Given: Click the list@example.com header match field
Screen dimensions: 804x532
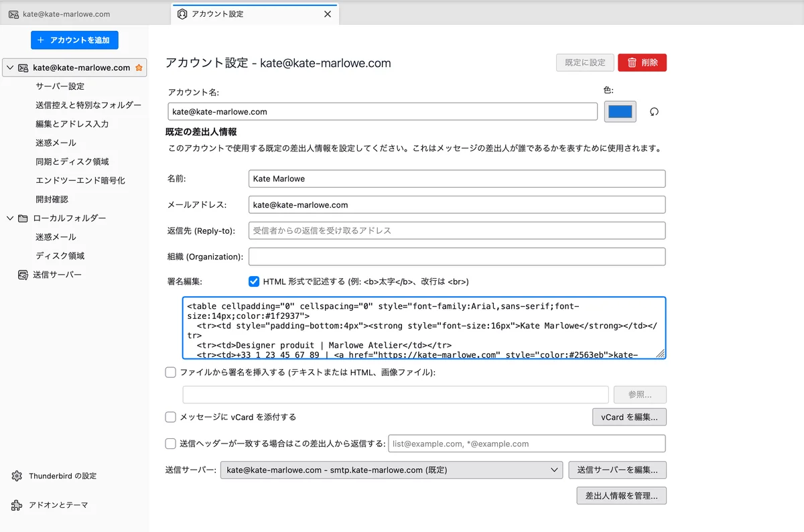Looking at the screenshot, I should coord(527,444).
